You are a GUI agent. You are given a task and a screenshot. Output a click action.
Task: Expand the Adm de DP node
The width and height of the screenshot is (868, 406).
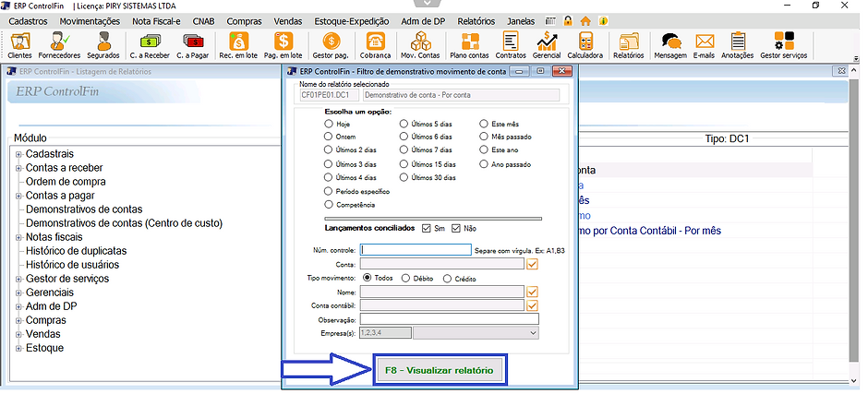click(x=18, y=306)
